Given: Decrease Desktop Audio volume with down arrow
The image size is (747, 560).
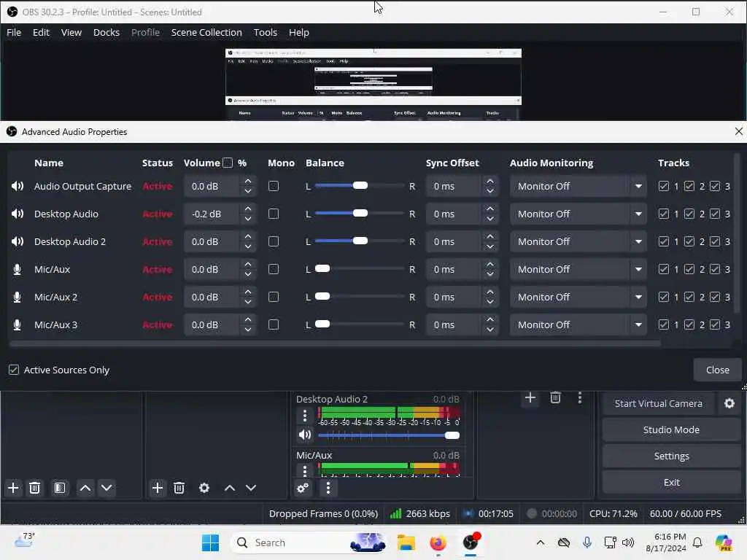Looking at the screenshot, I should pyautogui.click(x=248, y=219).
